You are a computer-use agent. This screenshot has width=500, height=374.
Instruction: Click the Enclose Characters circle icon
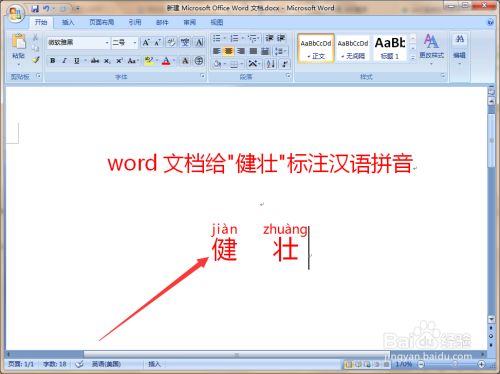[x=199, y=61]
